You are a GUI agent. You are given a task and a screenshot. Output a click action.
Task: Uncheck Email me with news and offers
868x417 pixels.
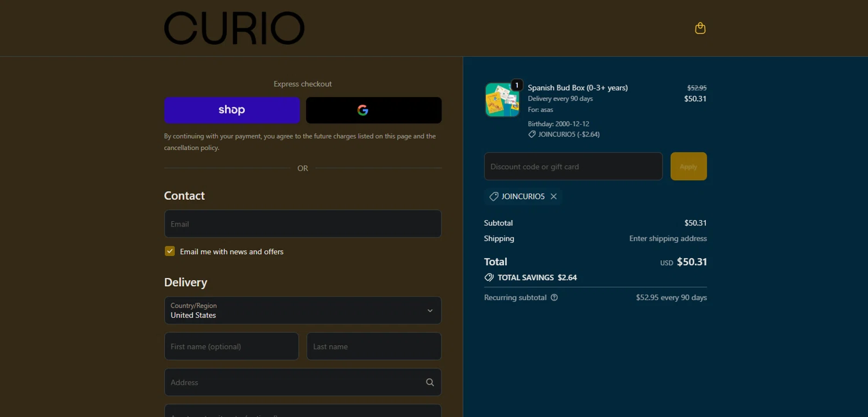pos(170,251)
